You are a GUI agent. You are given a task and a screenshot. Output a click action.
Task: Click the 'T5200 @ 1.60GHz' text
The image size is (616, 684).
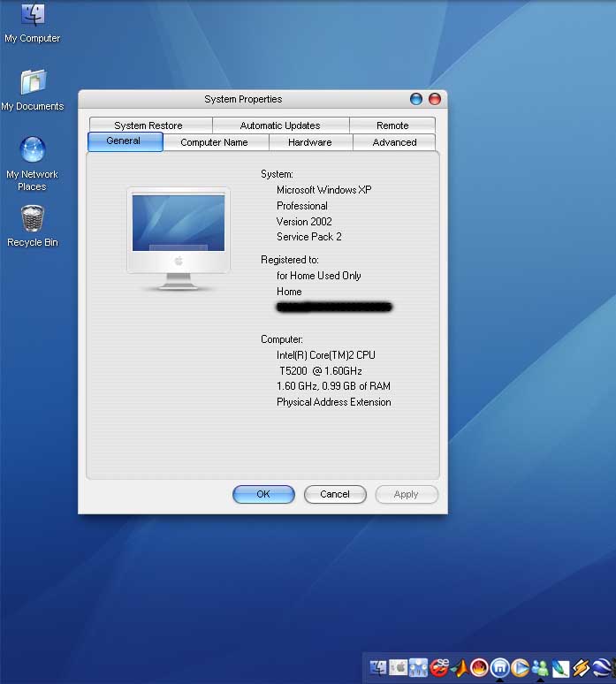[x=321, y=371]
